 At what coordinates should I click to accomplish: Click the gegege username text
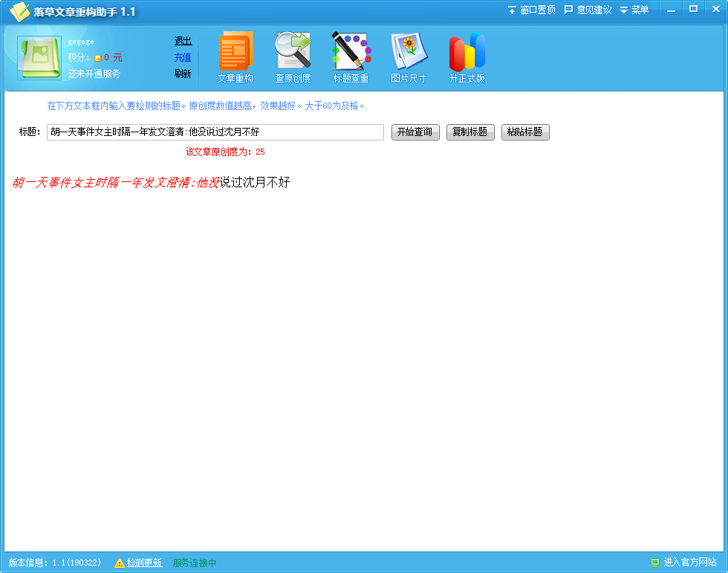(81, 42)
